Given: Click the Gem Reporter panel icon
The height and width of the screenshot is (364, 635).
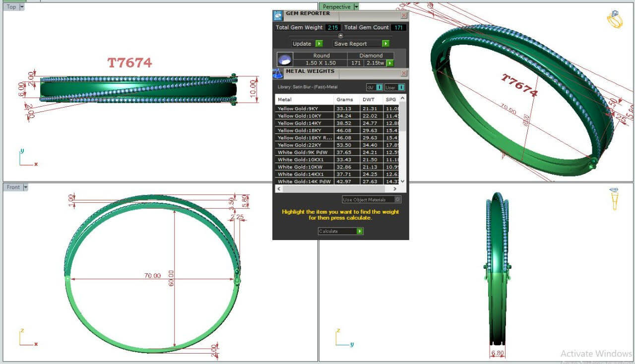Looking at the screenshot, I should (278, 15).
